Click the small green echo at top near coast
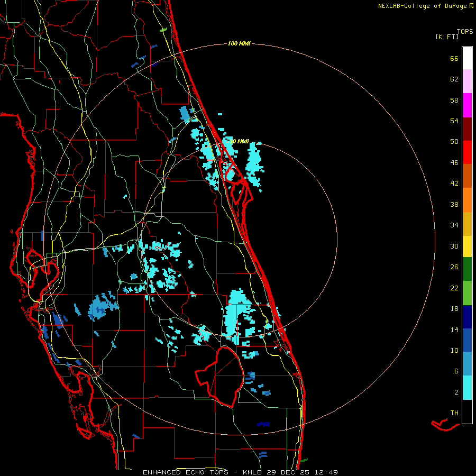476x476 pixels. click(x=163, y=30)
